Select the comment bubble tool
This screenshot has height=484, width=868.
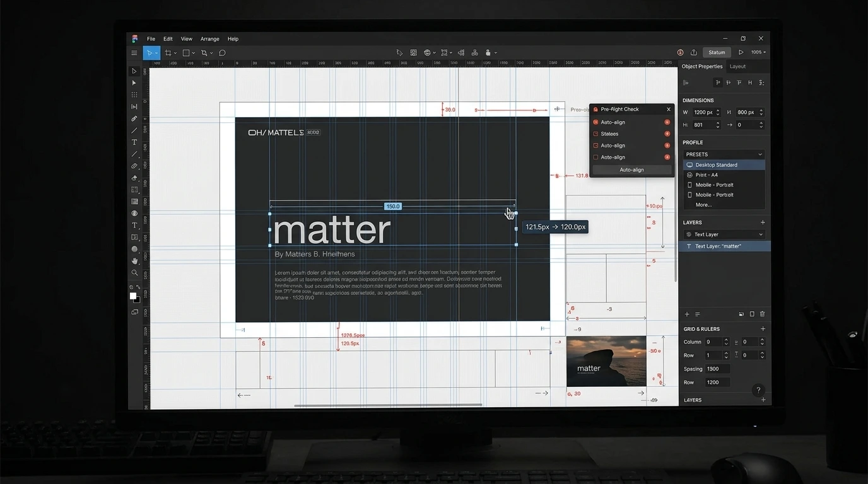(222, 53)
